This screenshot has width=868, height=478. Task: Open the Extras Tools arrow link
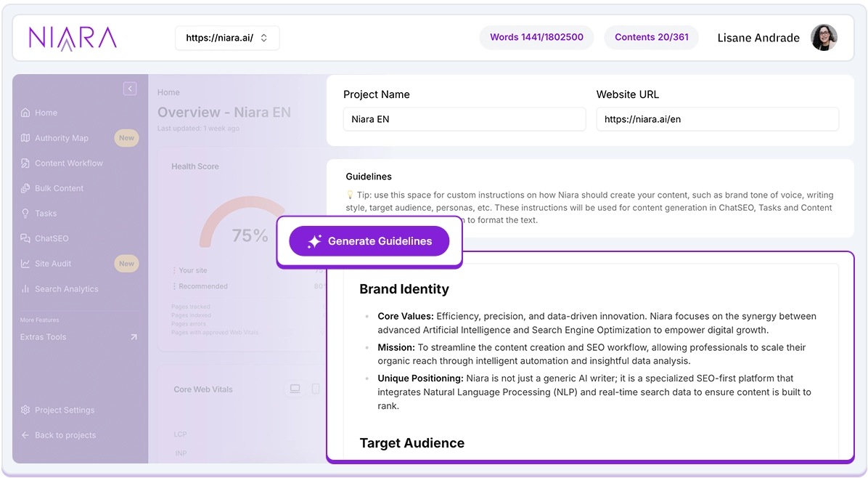click(x=134, y=337)
